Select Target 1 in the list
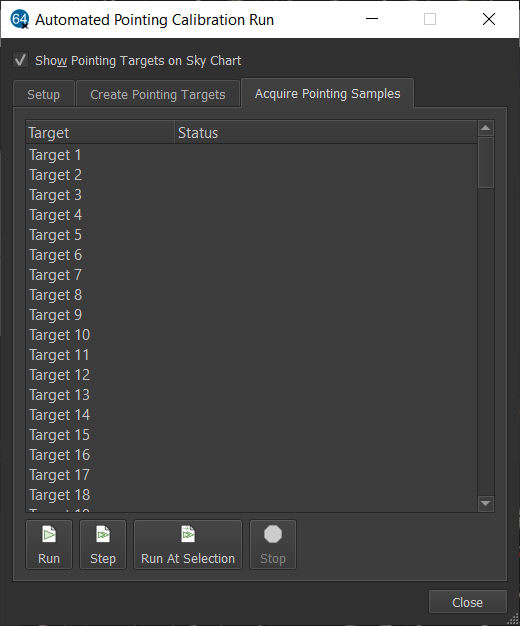The width and height of the screenshot is (520, 626). (x=252, y=155)
